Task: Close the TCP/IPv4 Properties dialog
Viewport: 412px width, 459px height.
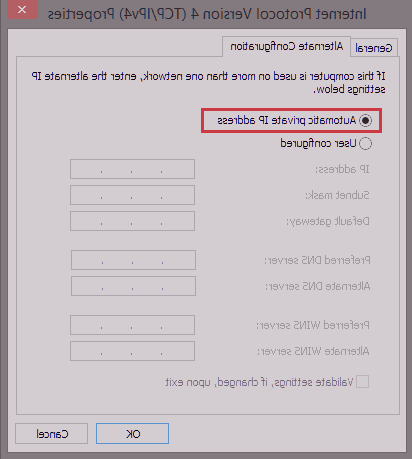Action: (22, 9)
